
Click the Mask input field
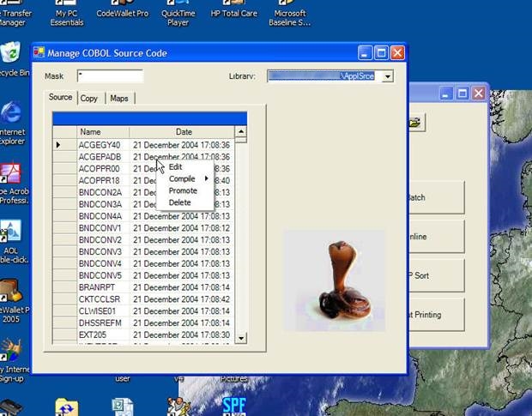pos(110,76)
